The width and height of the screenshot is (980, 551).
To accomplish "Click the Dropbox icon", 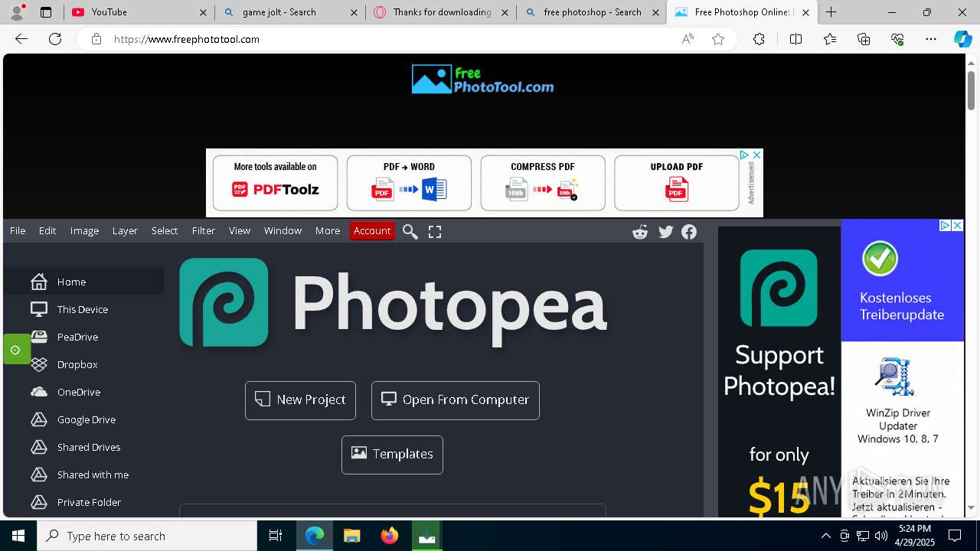I will [39, 364].
